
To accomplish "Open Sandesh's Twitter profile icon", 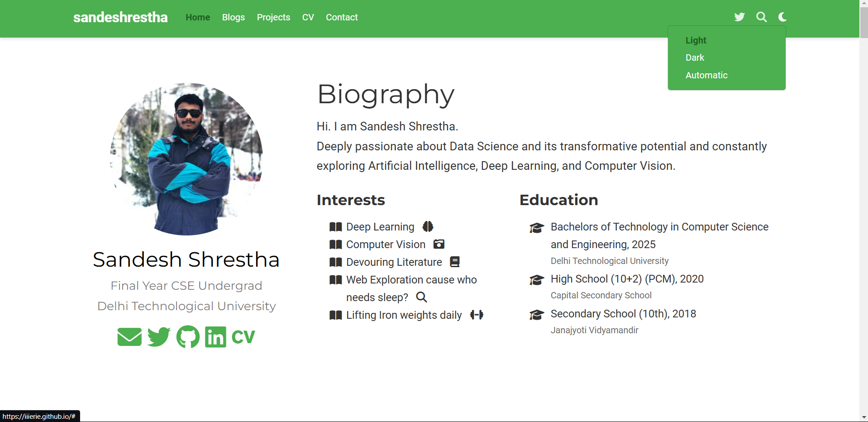I will [158, 337].
